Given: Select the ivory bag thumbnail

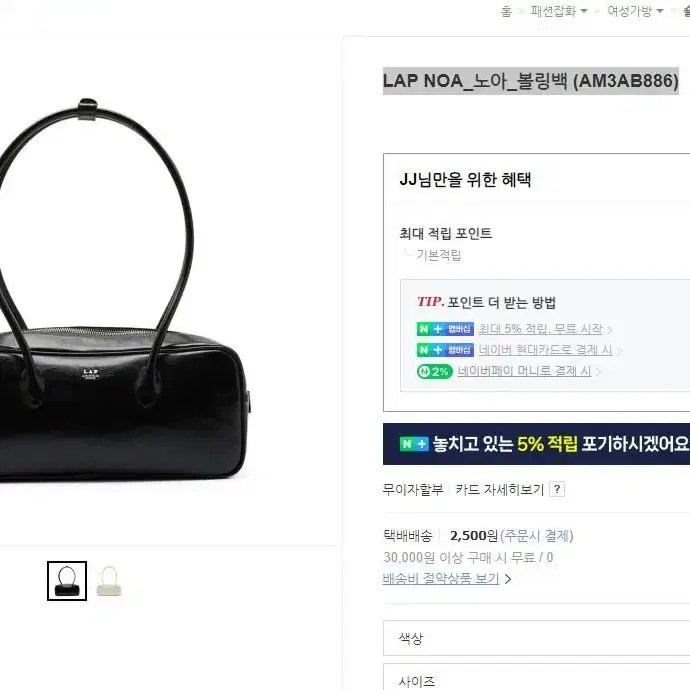Looking at the screenshot, I should (x=109, y=581).
